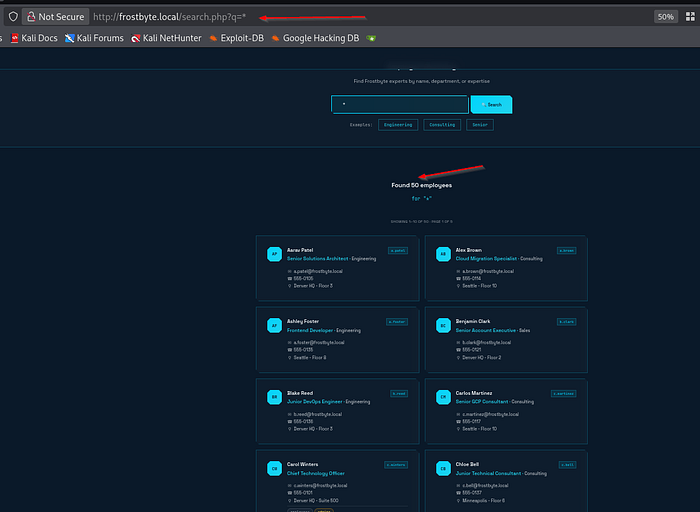Click the c.winters@frostbyte.local email
Viewport: 700px width, 512px height.
click(x=320, y=485)
